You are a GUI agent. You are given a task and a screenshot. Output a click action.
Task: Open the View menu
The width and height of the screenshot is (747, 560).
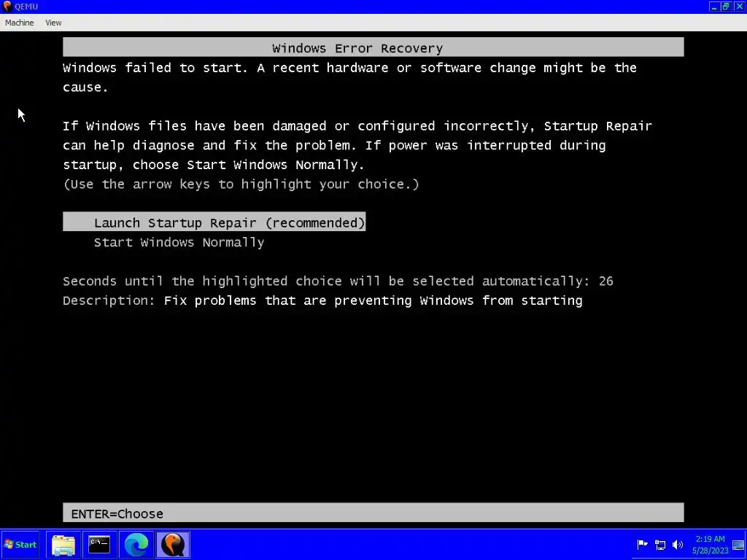[53, 23]
